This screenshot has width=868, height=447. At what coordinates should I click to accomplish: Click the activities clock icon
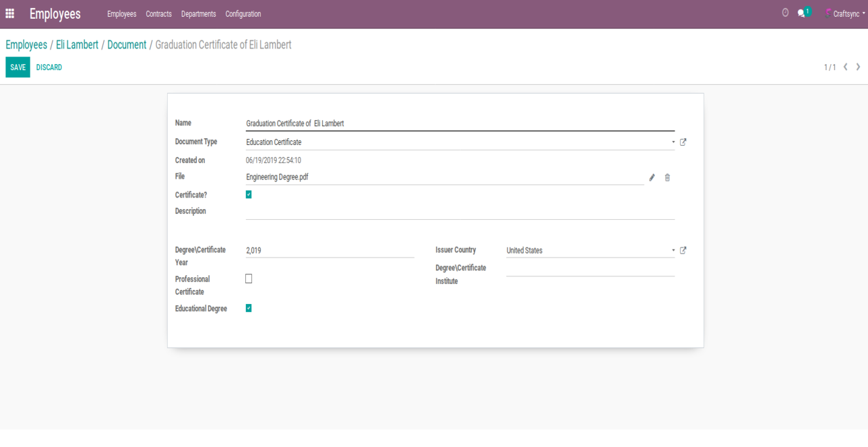785,13
